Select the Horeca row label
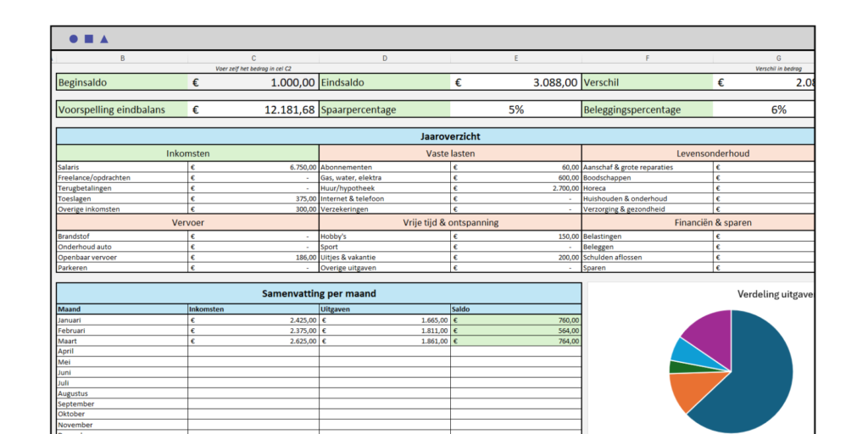 647,188
